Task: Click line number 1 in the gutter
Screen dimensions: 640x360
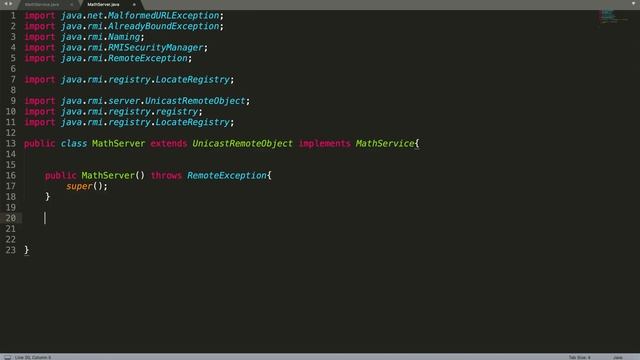Action: click(13, 16)
